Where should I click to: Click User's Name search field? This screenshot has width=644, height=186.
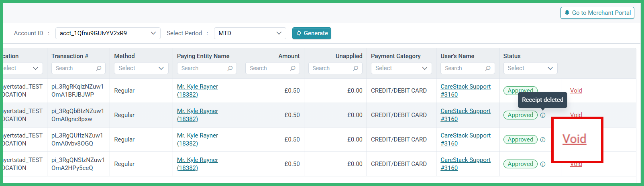468,68
